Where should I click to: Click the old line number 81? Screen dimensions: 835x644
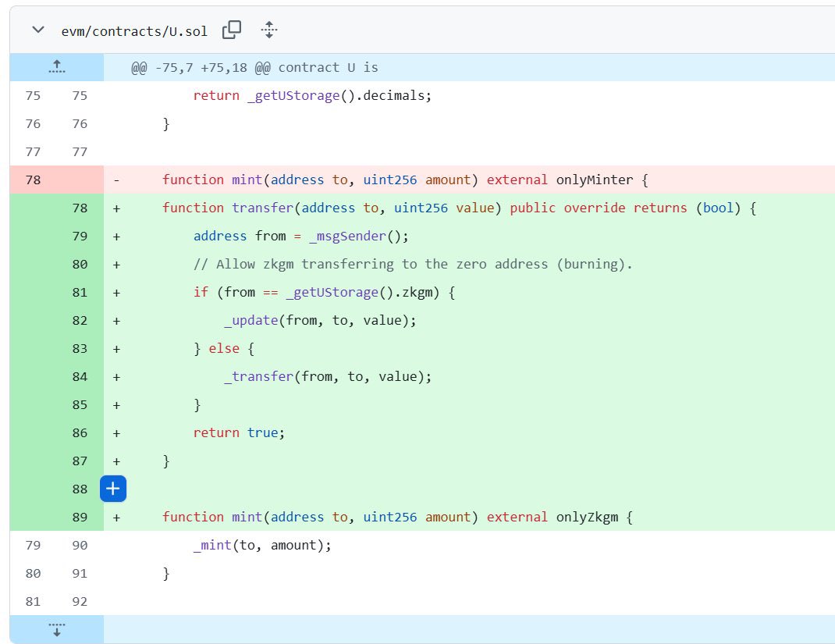33,601
